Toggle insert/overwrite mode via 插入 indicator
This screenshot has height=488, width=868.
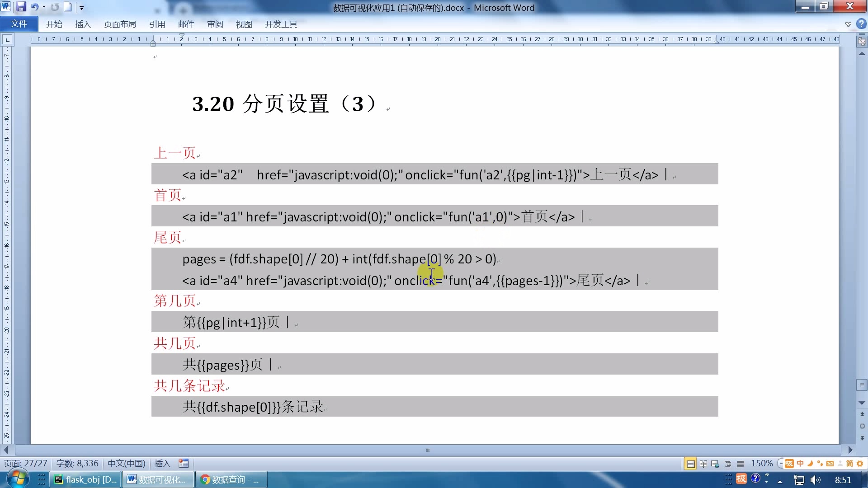(x=162, y=463)
